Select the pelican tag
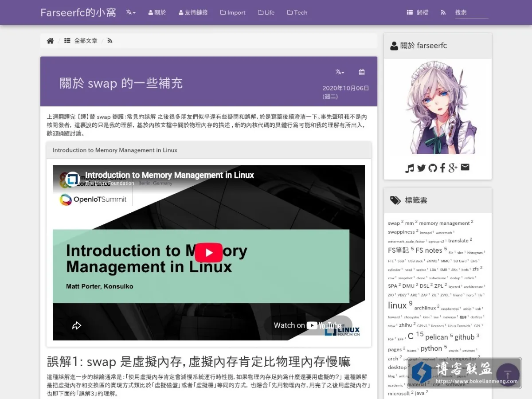 click(436, 337)
